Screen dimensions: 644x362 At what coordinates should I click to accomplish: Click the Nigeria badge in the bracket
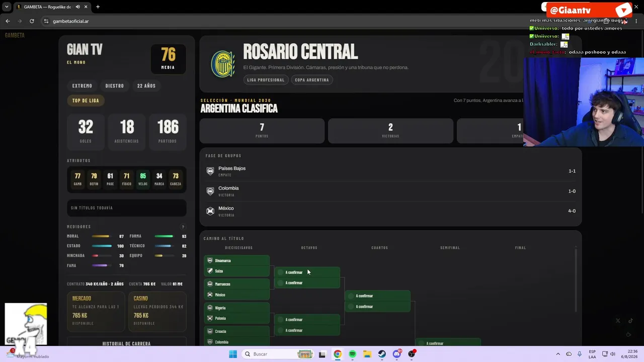click(210, 308)
